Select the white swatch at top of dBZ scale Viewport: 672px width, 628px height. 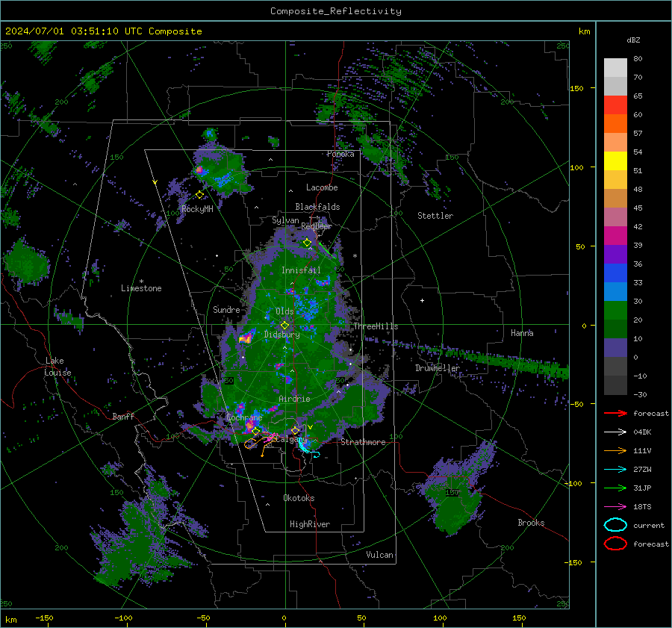(615, 68)
